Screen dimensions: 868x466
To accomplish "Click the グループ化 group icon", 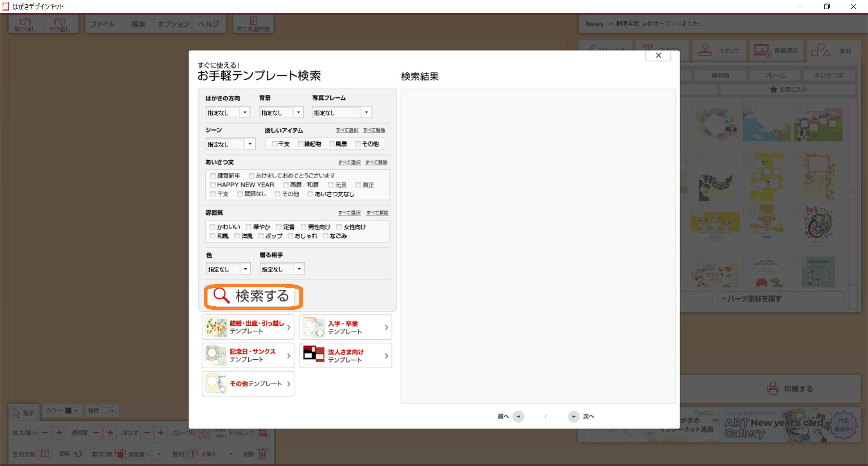I will pyautogui.click(x=204, y=433).
